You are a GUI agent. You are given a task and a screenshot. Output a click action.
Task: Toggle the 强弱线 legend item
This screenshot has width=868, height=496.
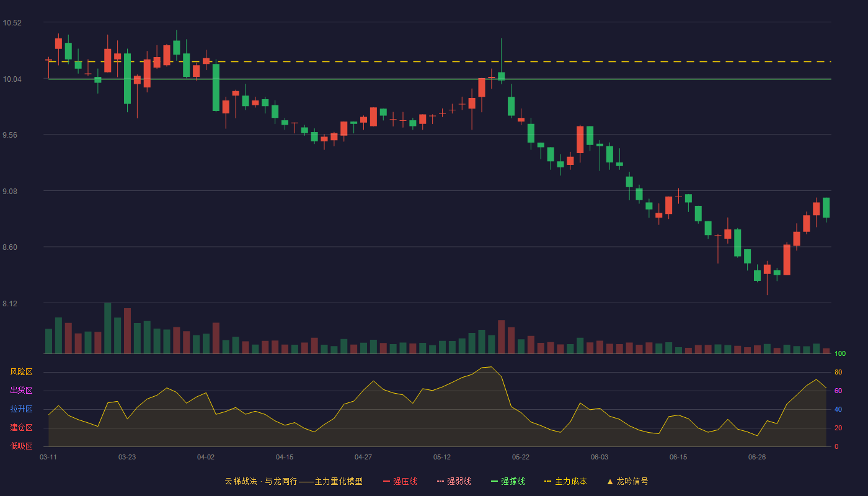[x=454, y=481]
